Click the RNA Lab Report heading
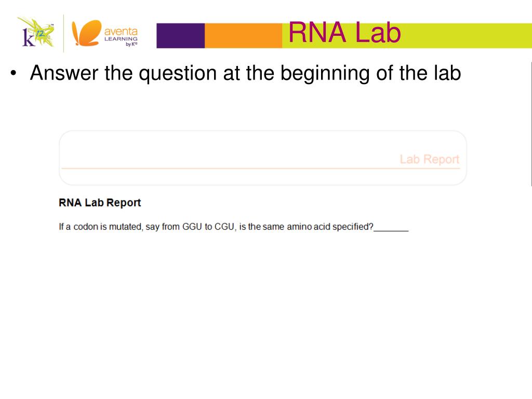532x399 pixels. [100, 203]
